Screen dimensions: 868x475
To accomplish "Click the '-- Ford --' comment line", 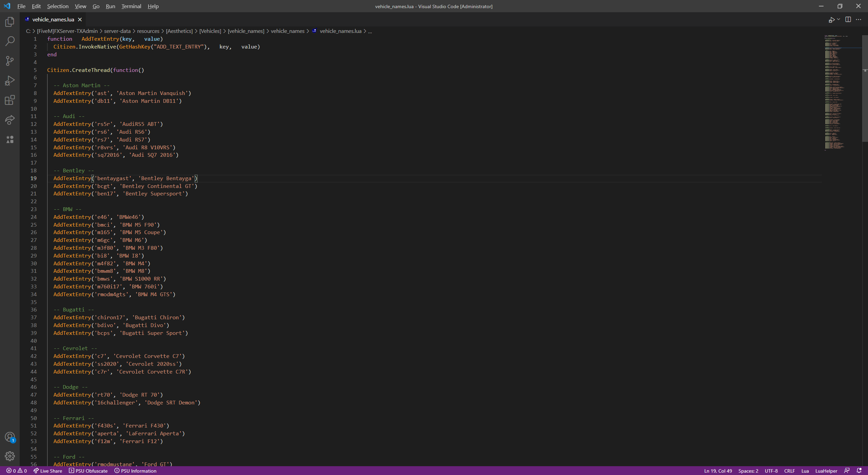I will pyautogui.click(x=69, y=457).
